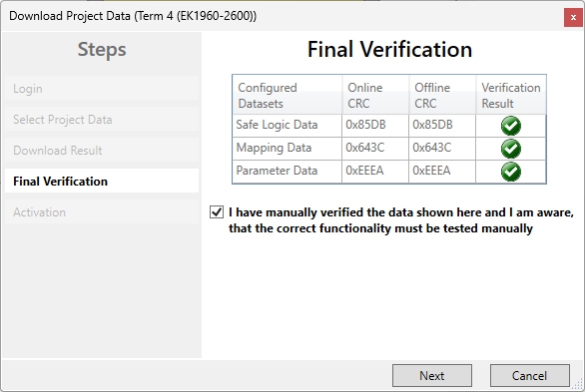The image size is (585, 392).
Task: Close the dialog with the red X
Action: click(573, 18)
